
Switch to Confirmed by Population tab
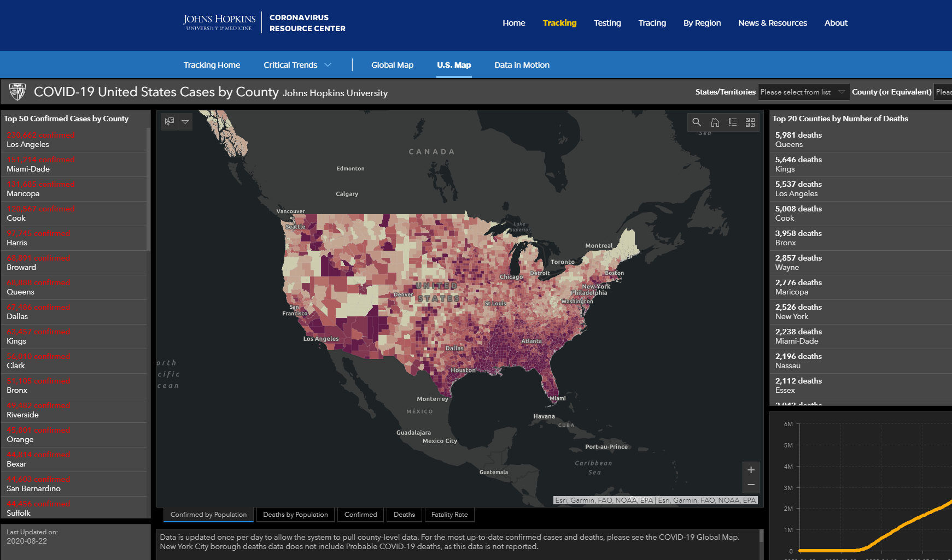[x=208, y=515]
